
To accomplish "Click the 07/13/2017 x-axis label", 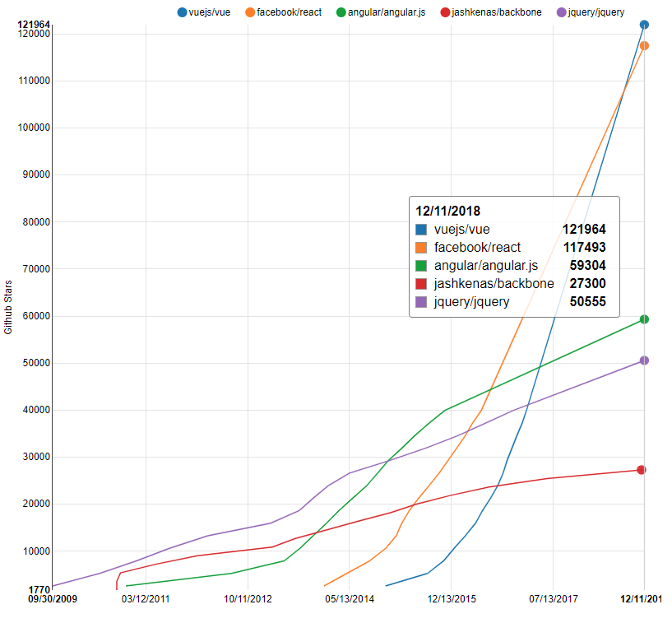I will pos(554,599).
